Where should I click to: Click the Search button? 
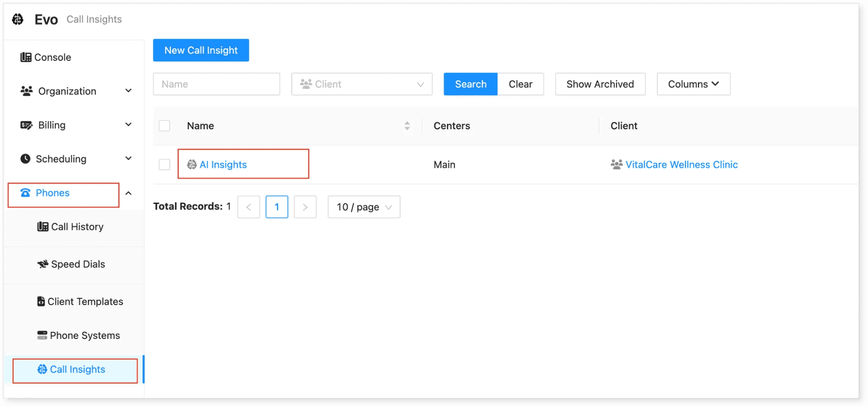tap(471, 84)
